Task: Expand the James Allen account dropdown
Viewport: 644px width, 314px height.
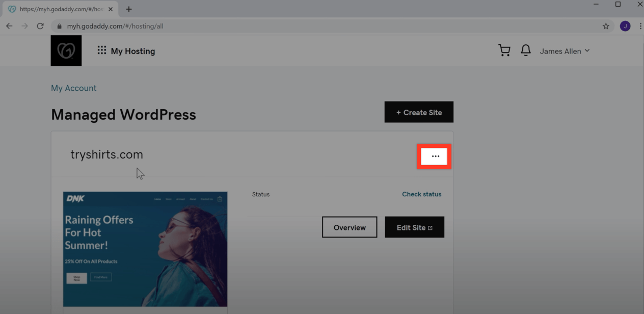Action: [x=565, y=51]
